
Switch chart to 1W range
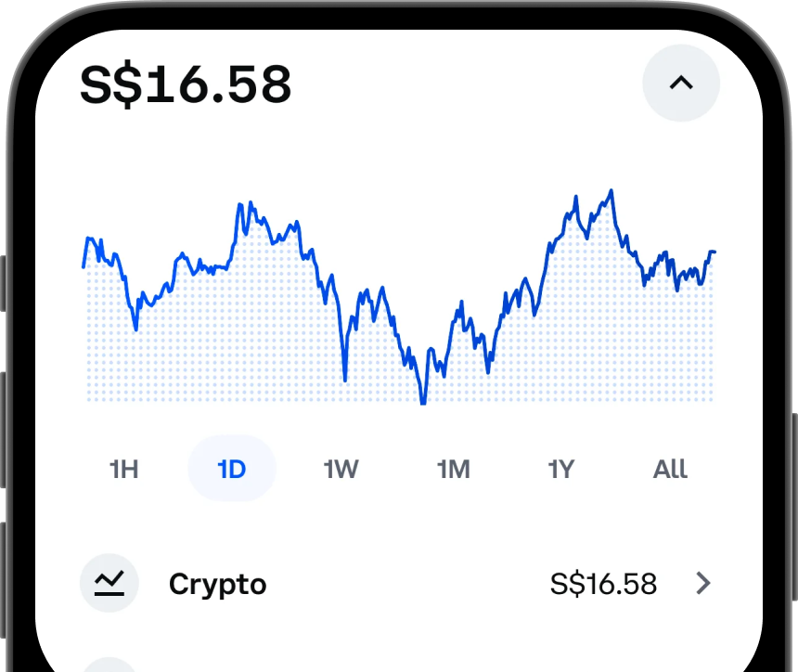tap(341, 469)
